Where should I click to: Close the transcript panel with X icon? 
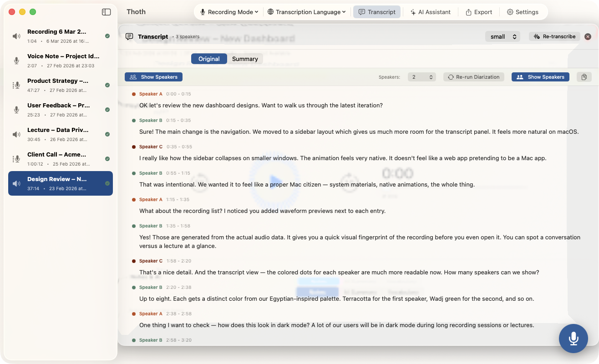pyautogui.click(x=588, y=36)
